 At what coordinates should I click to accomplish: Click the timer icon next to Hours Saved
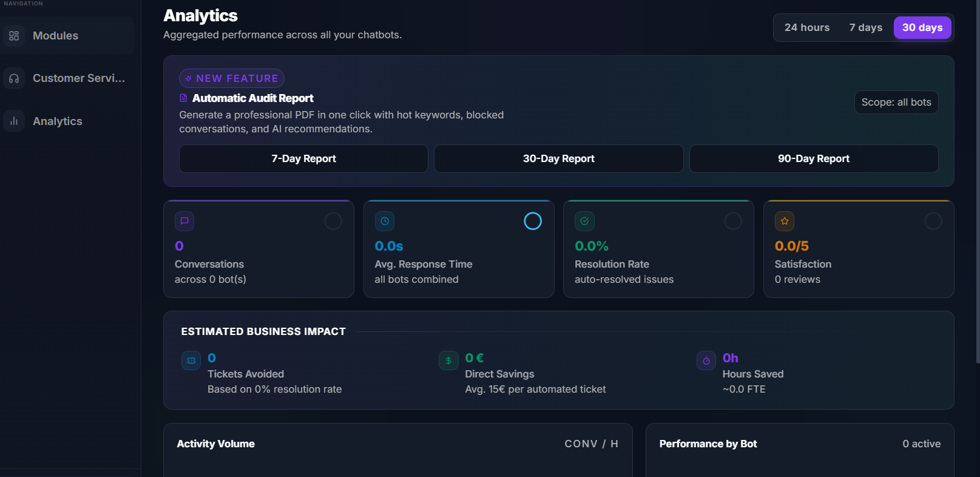(x=706, y=360)
